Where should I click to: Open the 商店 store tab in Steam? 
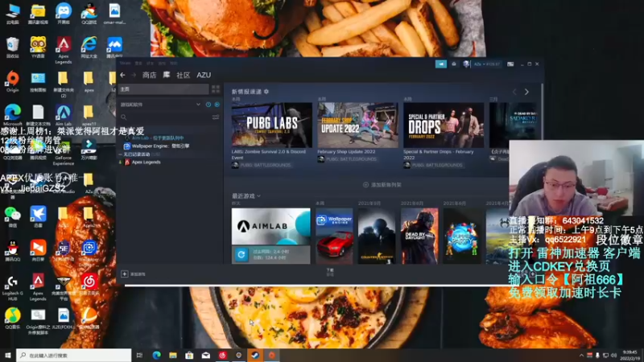pyautogui.click(x=149, y=75)
